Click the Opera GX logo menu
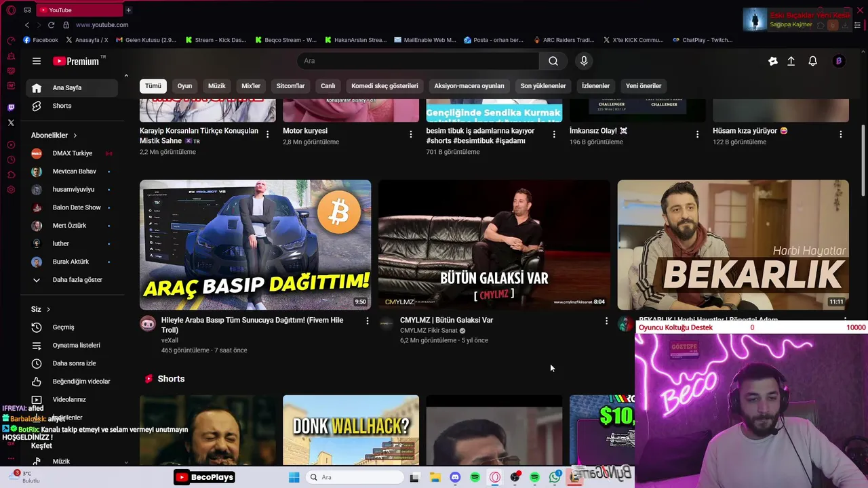Image resolution: width=868 pixels, height=488 pixels. pos(11,10)
